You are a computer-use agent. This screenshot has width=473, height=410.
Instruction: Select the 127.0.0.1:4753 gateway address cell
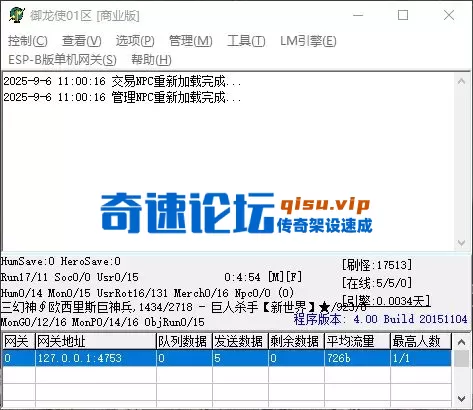[x=96, y=358]
